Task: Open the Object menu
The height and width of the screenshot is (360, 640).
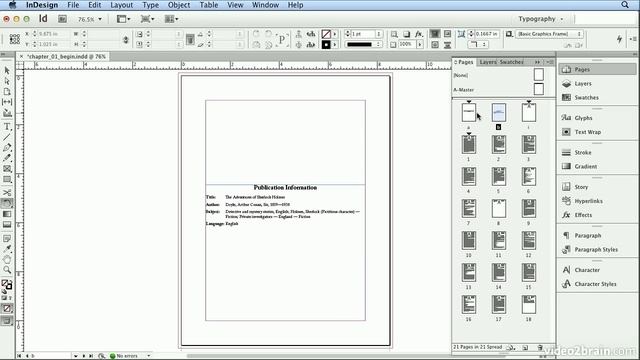Action: (x=179, y=5)
